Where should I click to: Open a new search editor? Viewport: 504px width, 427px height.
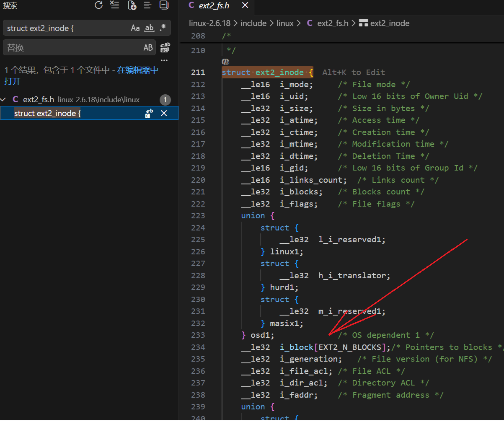[x=132, y=5]
